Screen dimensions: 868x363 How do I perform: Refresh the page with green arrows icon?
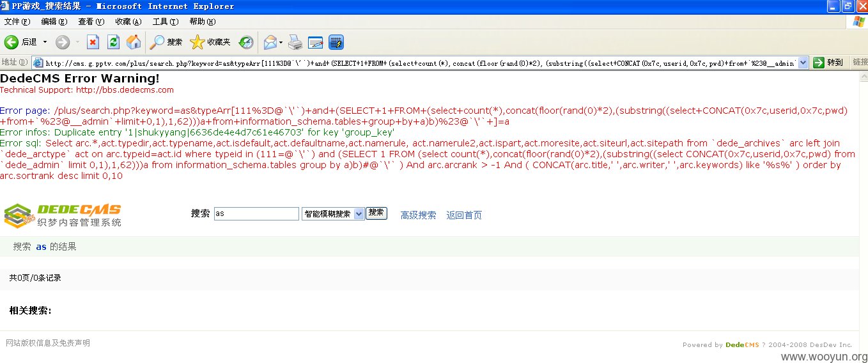pos(113,42)
